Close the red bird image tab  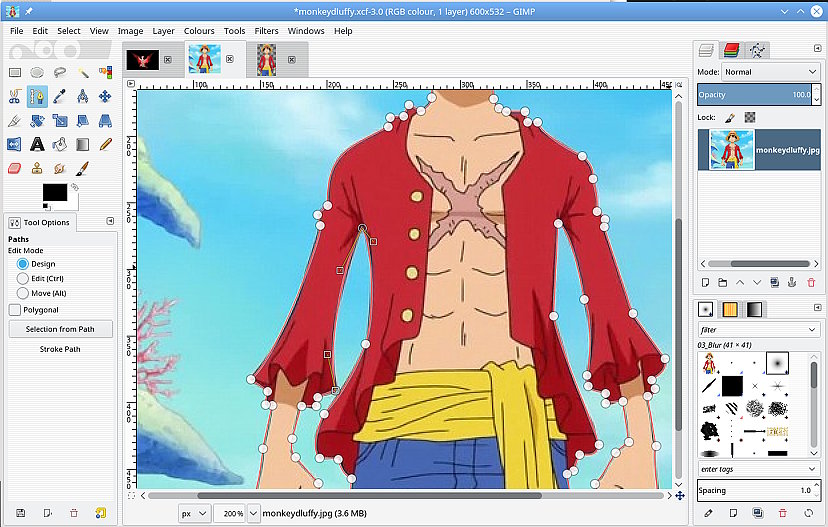(x=167, y=60)
